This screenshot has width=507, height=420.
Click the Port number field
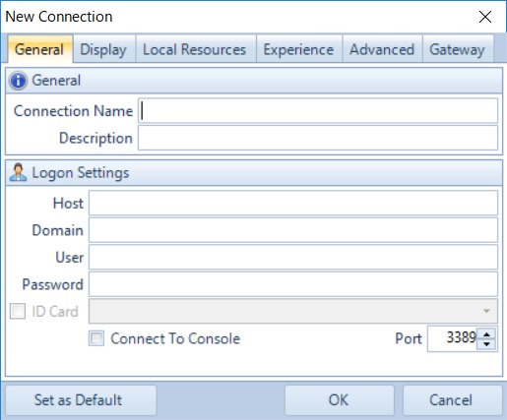coord(453,338)
